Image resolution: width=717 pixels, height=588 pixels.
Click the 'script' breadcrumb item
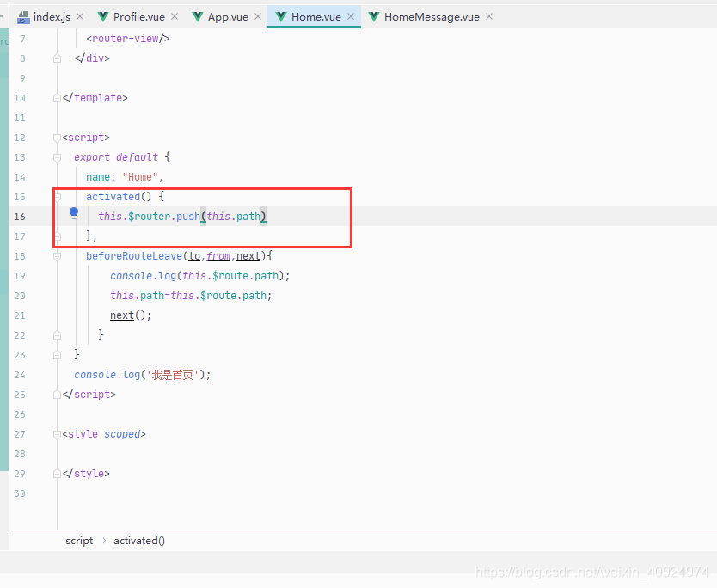coord(79,541)
